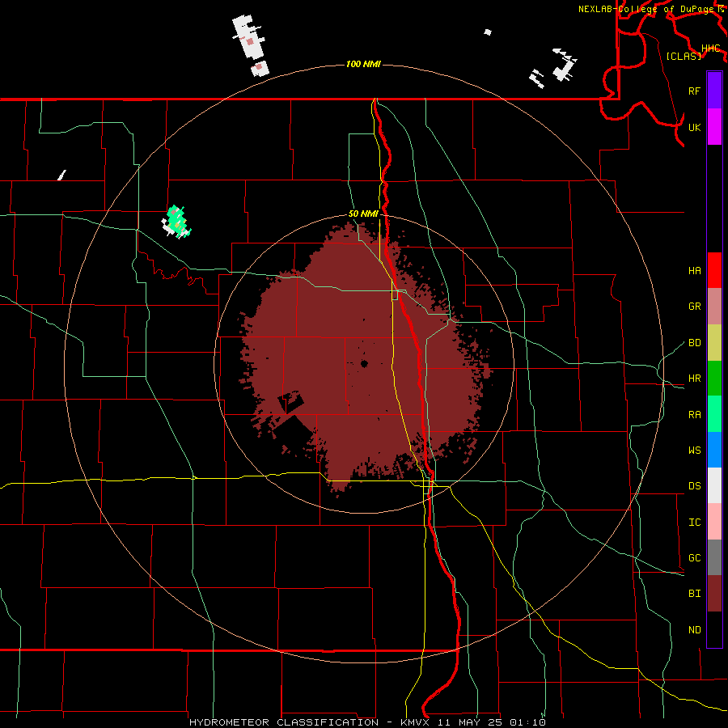This screenshot has width=728, height=728.
Task: Click the DS white legend swatch
Action: [714, 485]
